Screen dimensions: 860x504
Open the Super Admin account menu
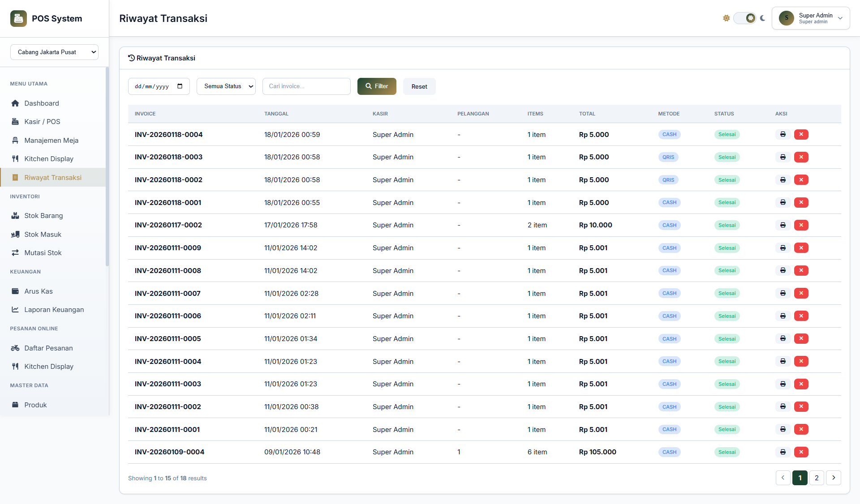point(811,18)
